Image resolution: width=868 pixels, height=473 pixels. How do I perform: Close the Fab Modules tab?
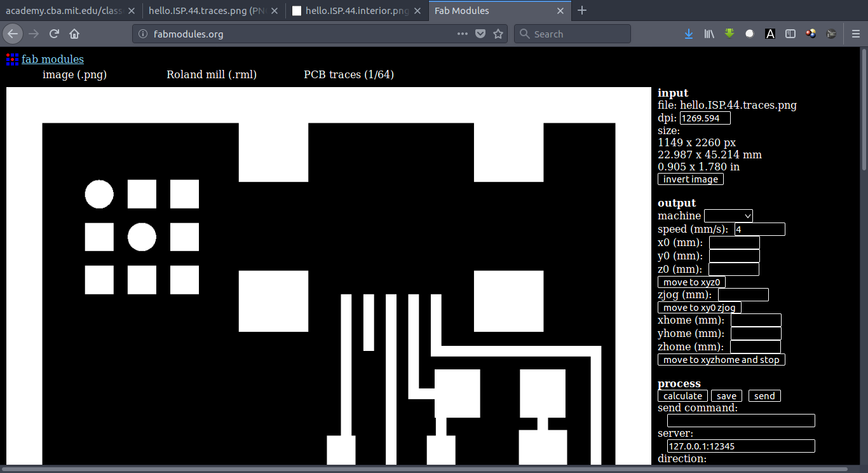coord(561,11)
